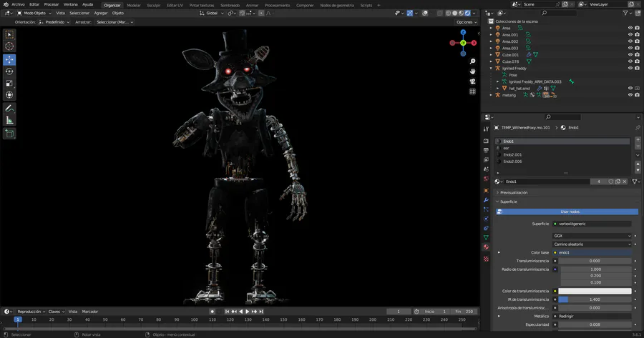Add material slot with plus button

[638, 140]
